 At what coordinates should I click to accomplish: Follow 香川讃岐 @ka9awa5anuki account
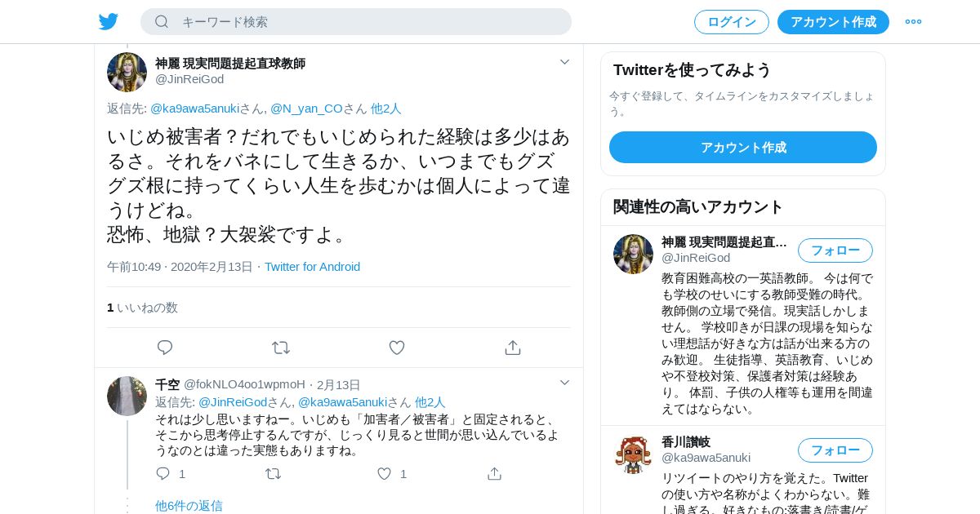point(835,450)
